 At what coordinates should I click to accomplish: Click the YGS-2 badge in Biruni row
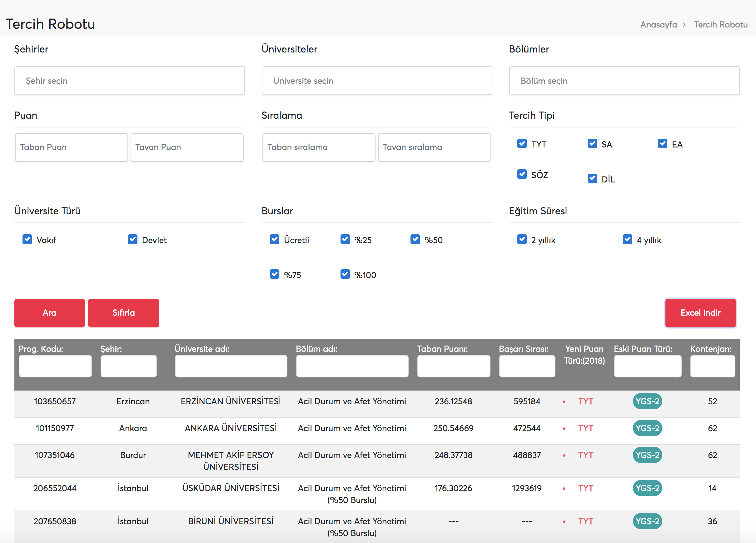coord(647,521)
